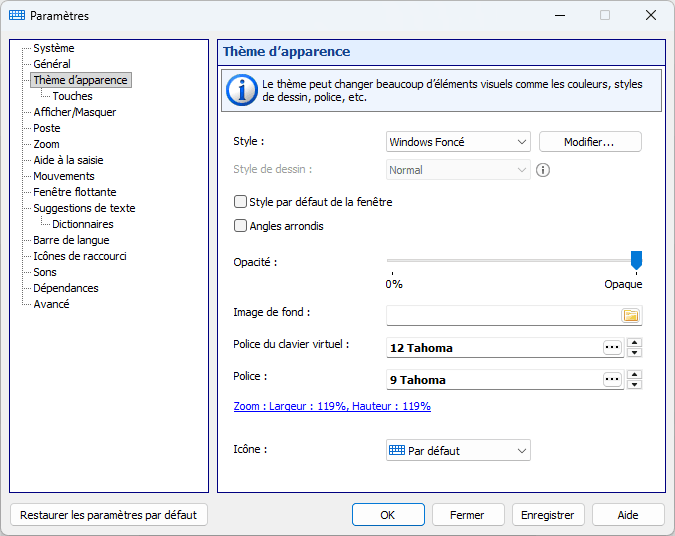Open the folder browse icon for Image de fond

[631, 316]
